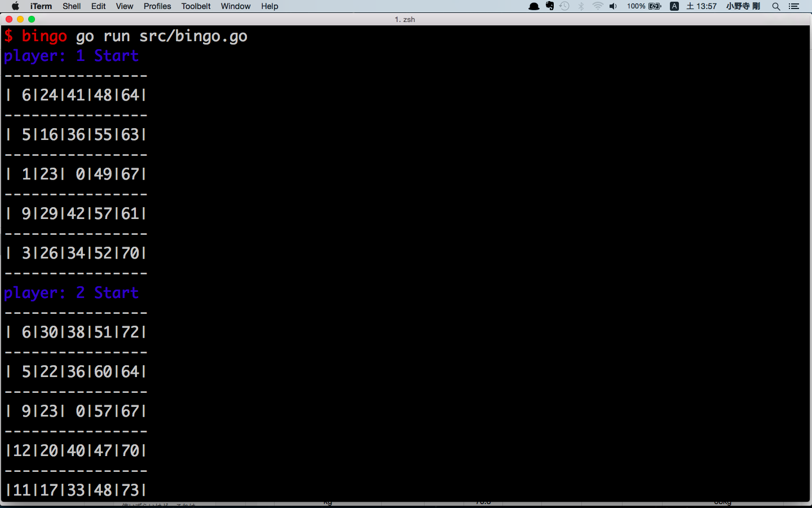Open the iTerm application menu

coord(41,6)
